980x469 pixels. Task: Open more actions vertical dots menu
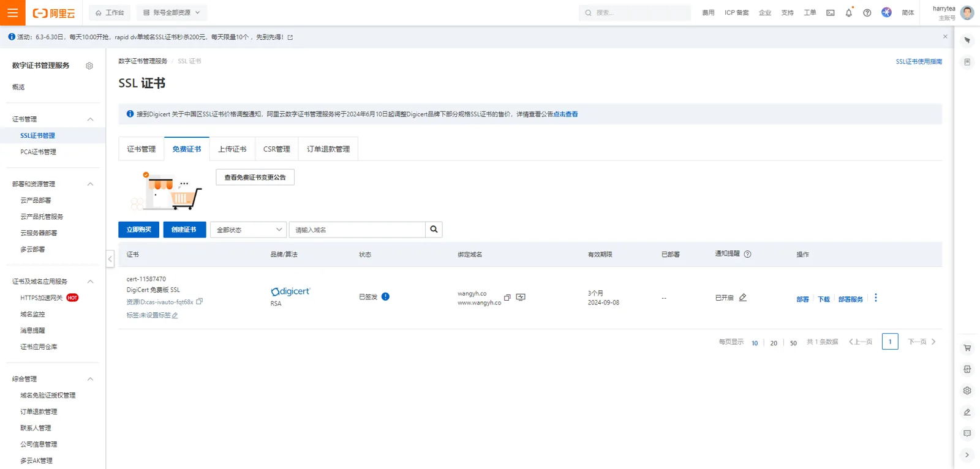coord(875,298)
